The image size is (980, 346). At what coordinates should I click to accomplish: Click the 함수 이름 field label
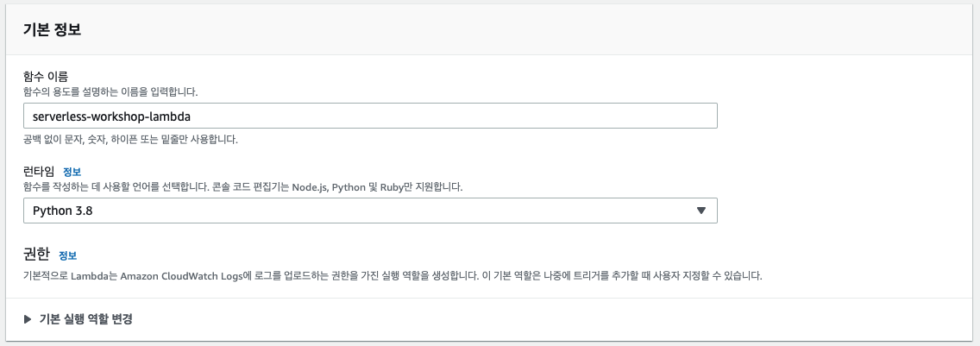click(x=46, y=77)
